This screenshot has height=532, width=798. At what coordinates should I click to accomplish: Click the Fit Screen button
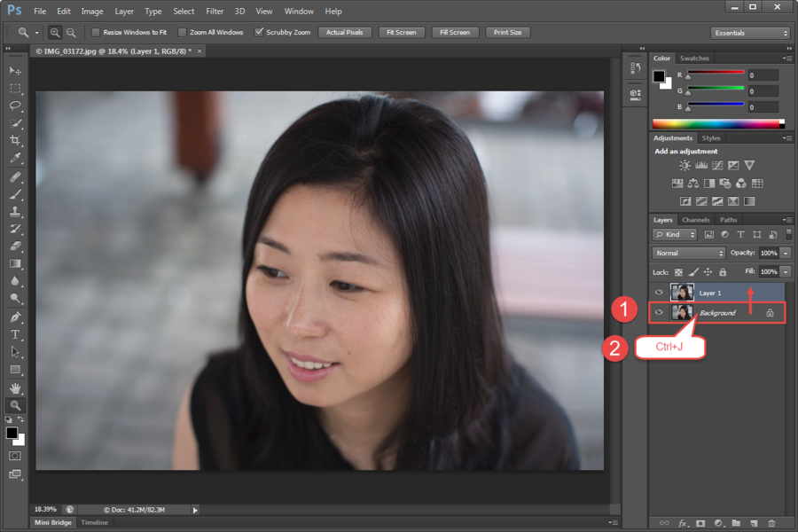[401, 33]
